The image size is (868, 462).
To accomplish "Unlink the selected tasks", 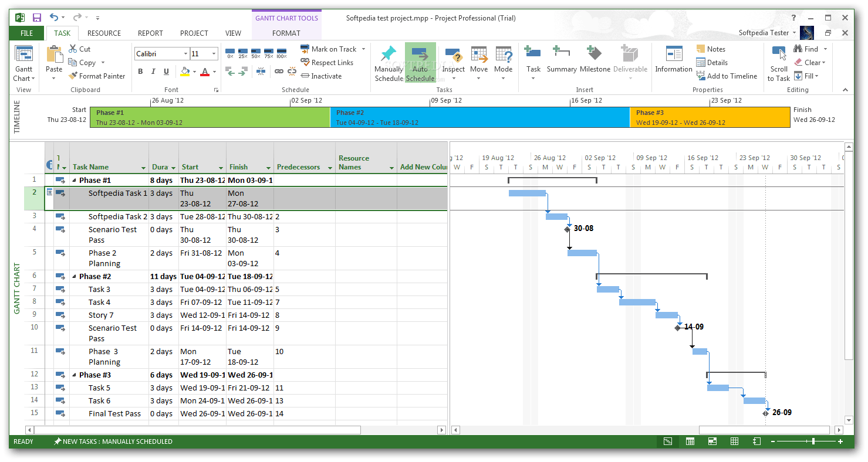I will [291, 72].
